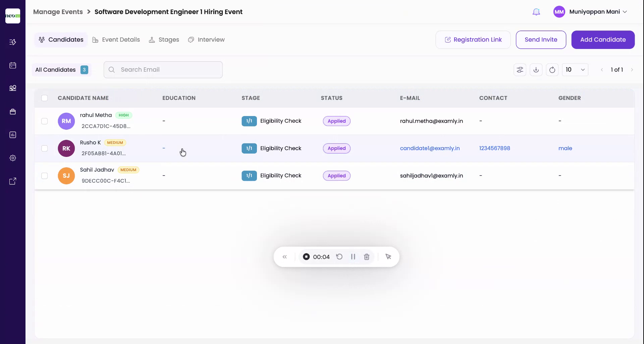
Task: Open the calendar section in sidebar
Action: point(13,65)
